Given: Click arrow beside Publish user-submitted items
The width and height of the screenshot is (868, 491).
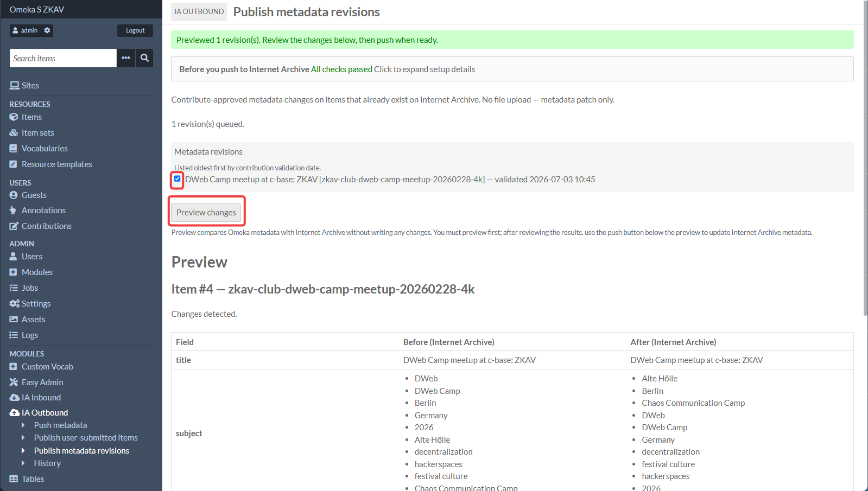Looking at the screenshot, I should 23,437.
